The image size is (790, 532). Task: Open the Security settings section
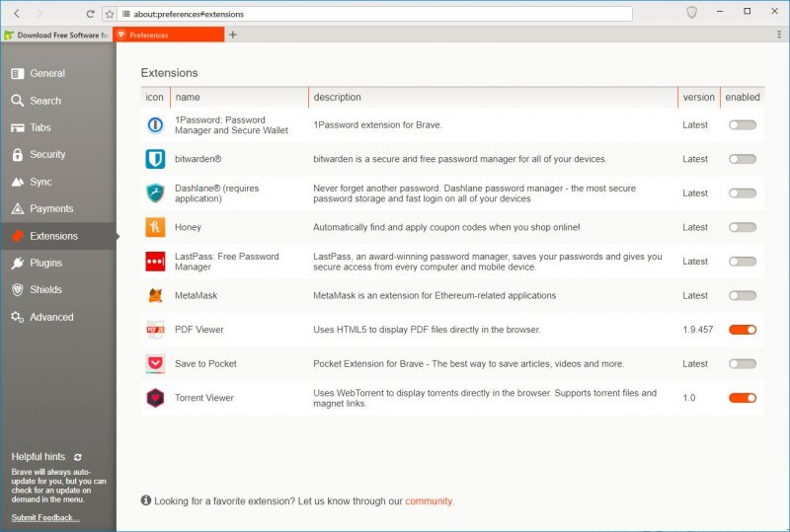point(46,155)
